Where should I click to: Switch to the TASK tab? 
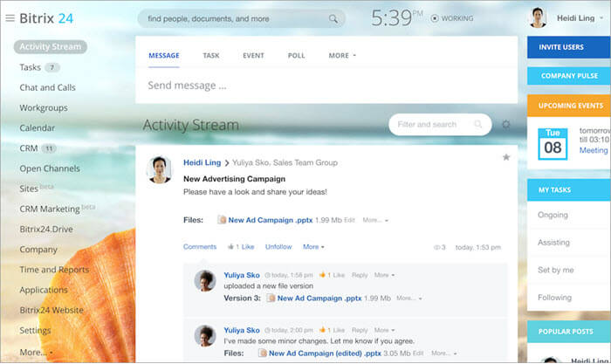click(211, 56)
